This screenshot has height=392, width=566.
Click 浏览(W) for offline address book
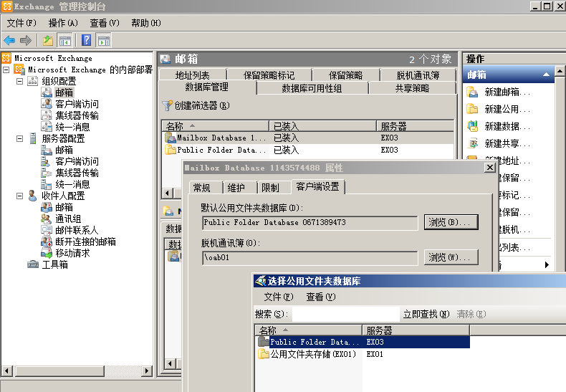[451, 257]
